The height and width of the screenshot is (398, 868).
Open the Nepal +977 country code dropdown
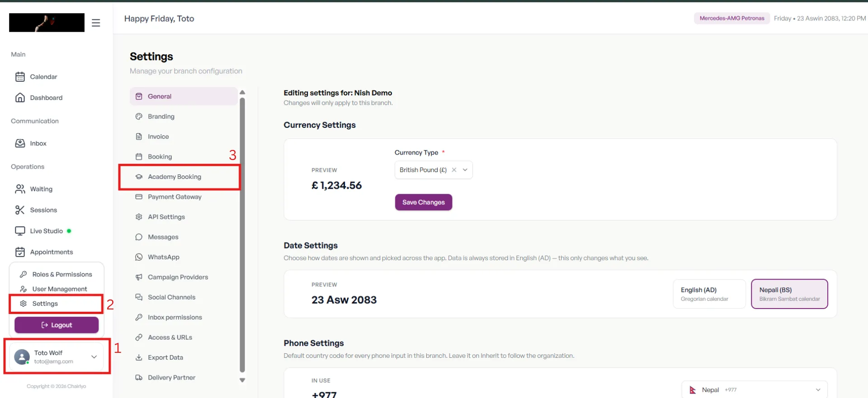pyautogui.click(x=755, y=390)
